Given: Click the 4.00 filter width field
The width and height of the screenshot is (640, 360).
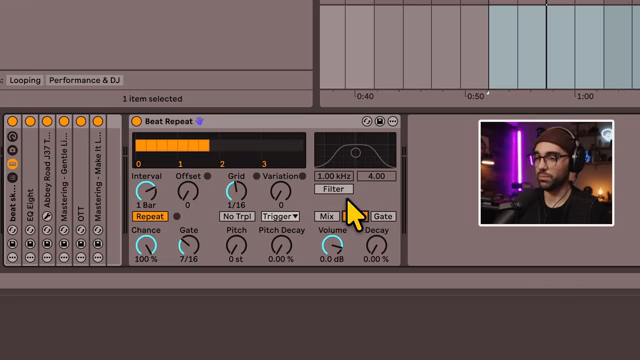Looking at the screenshot, I should click(x=376, y=176).
